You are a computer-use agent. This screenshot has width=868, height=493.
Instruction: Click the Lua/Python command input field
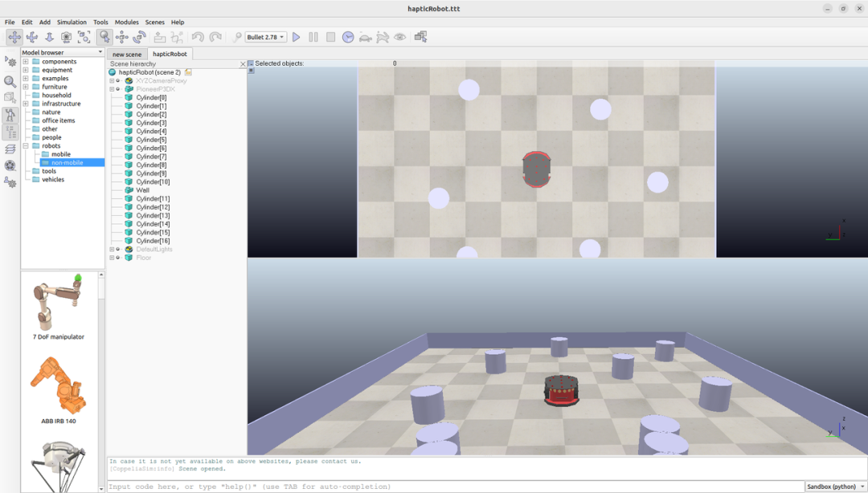coord(455,487)
